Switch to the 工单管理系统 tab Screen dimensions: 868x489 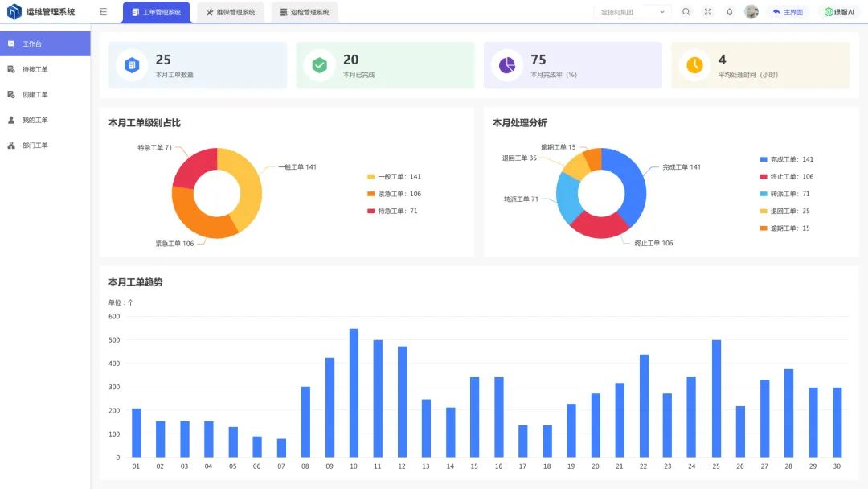(157, 12)
